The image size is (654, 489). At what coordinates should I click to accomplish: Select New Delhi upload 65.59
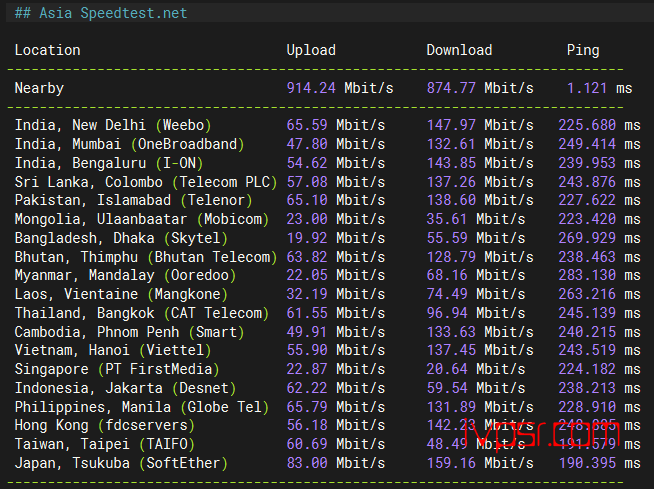coord(307,125)
